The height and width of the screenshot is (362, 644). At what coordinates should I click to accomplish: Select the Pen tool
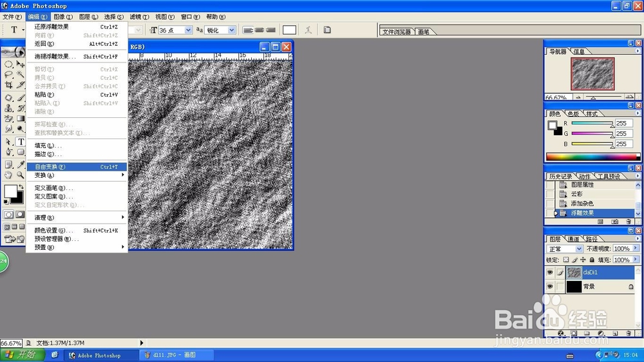(x=8, y=152)
